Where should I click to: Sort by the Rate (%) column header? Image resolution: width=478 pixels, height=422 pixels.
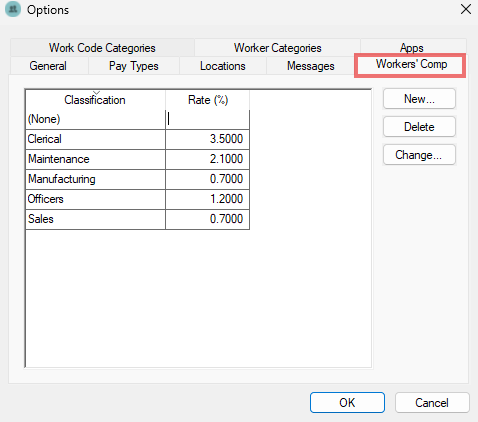click(x=207, y=100)
